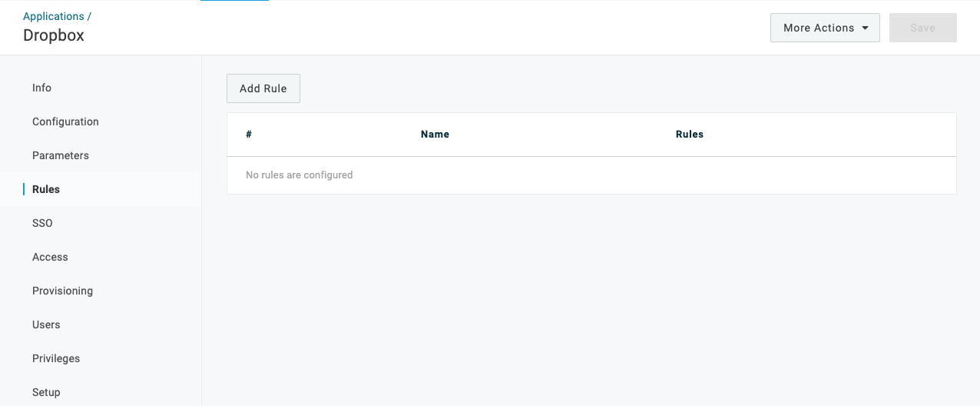Select the Rules sidebar item
This screenshot has height=406, width=980.
46,189
